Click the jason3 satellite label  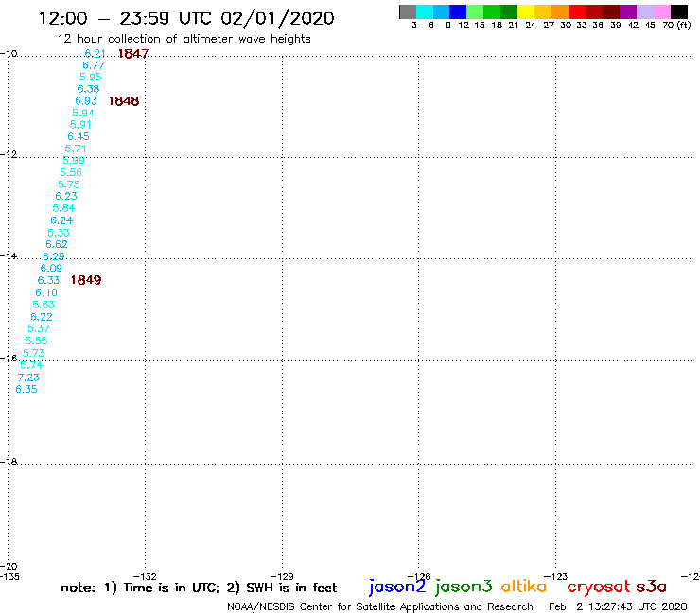464,587
